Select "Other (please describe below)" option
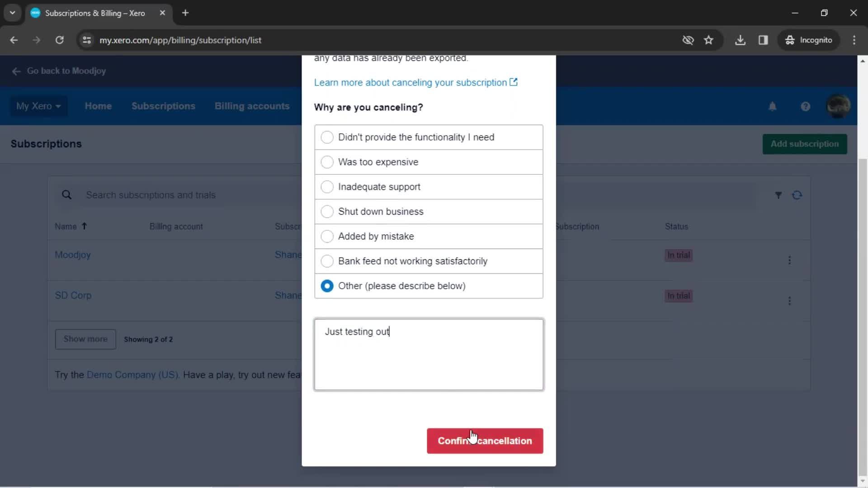This screenshot has height=488, width=868. coord(429,286)
